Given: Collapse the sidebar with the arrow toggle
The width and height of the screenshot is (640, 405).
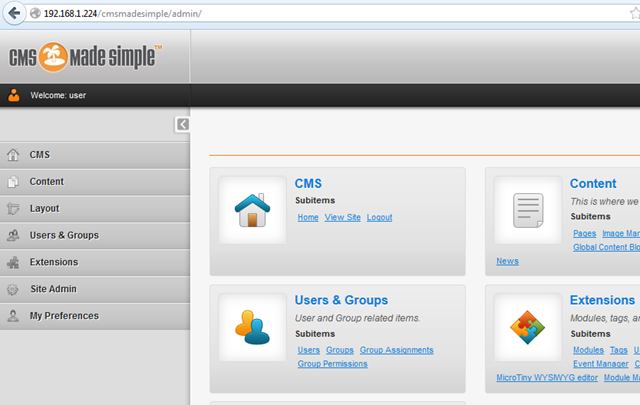Looking at the screenshot, I should click(182, 124).
